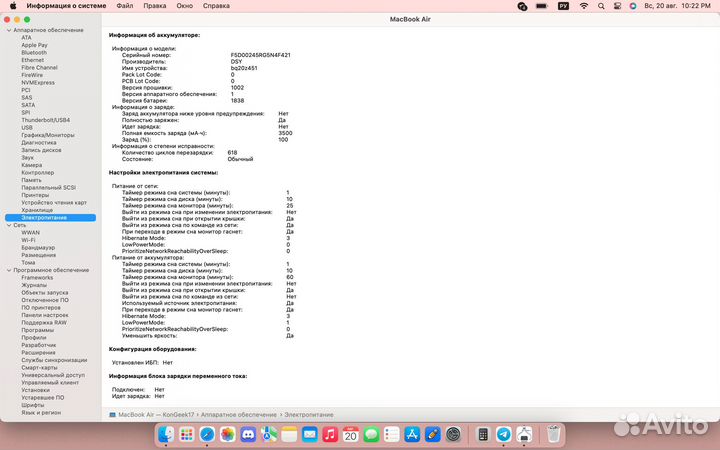Open Finder from the Dock
Image resolution: width=720 pixels, height=450 pixels.
point(166,434)
